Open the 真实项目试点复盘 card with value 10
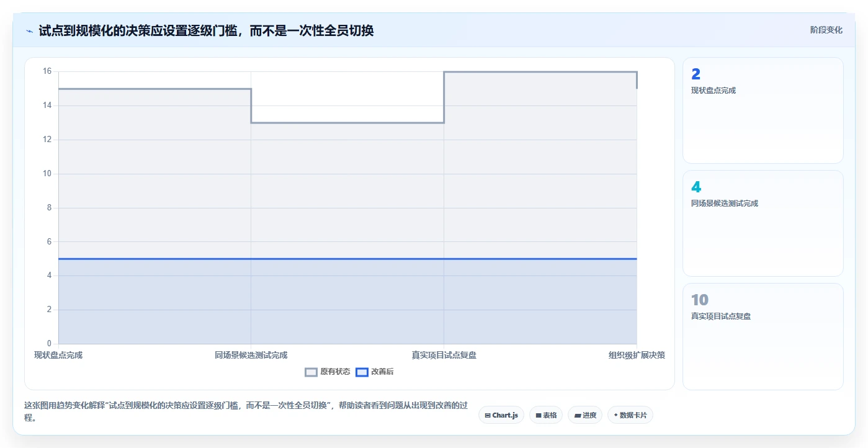This screenshot has height=448, width=868. click(x=763, y=336)
